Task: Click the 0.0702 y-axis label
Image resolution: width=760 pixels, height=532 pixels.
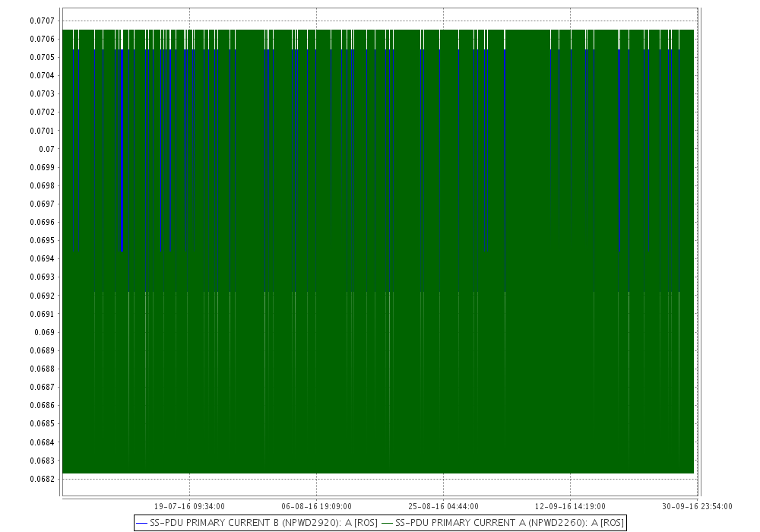Action: click(x=42, y=112)
